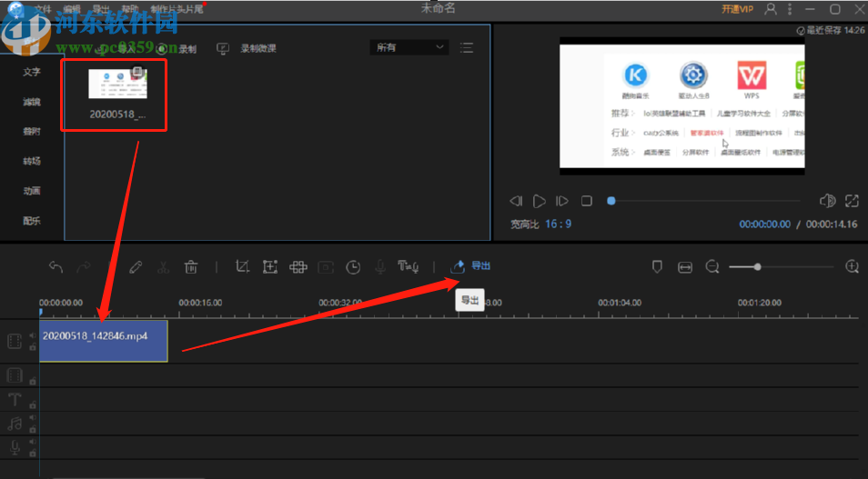
Task: Open the 转场 transitions tab
Action: 32,161
